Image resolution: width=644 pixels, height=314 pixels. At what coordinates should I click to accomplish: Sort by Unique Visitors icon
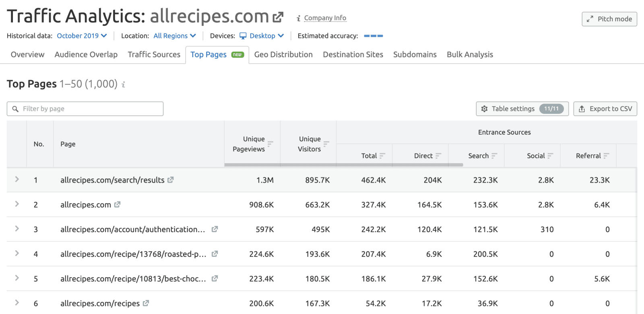tap(326, 144)
